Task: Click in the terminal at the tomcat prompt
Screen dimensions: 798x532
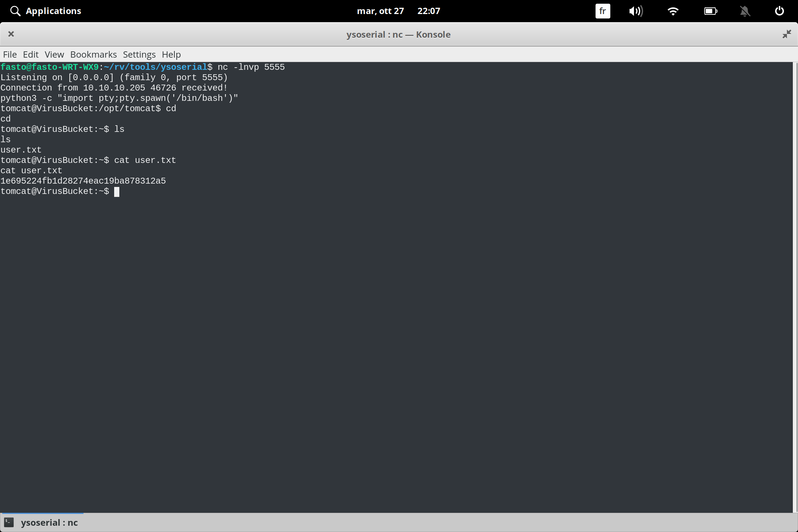Action: (117, 191)
